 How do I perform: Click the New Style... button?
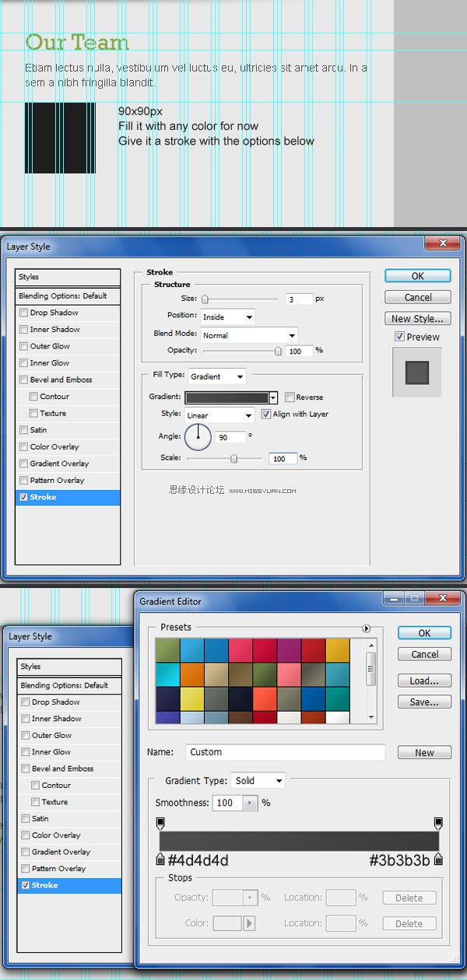[x=418, y=318]
